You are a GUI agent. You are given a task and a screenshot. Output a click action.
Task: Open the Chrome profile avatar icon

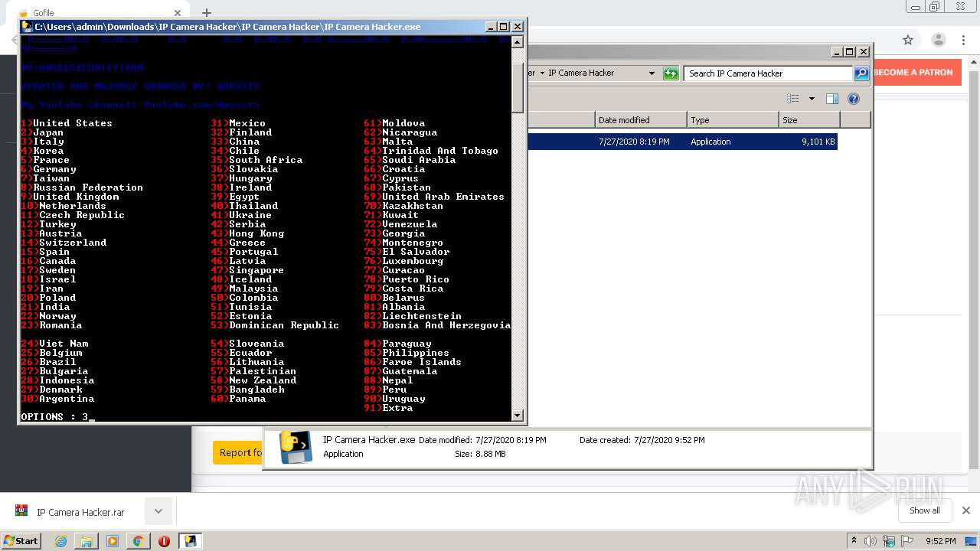point(939,40)
